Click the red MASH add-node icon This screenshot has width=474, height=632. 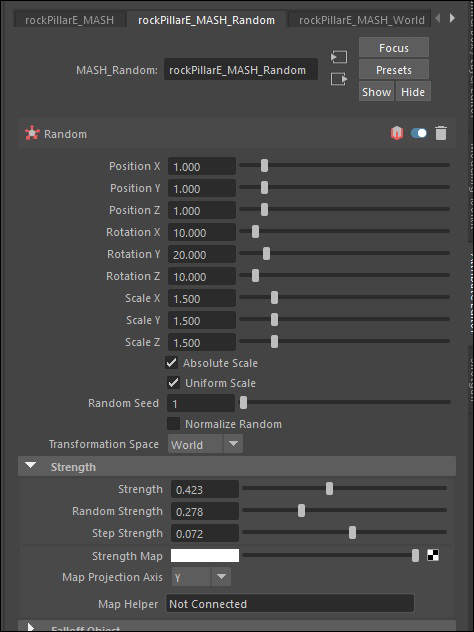tap(397, 133)
